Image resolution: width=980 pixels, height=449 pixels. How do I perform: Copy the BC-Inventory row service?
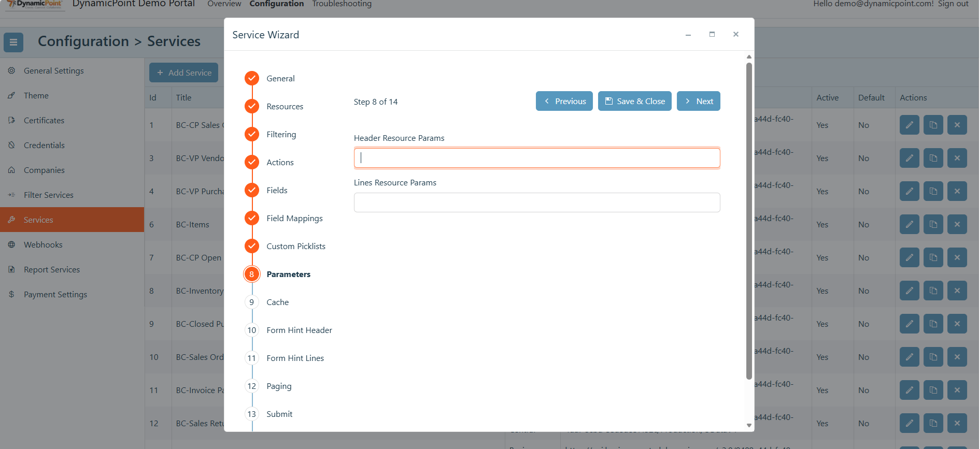933,291
